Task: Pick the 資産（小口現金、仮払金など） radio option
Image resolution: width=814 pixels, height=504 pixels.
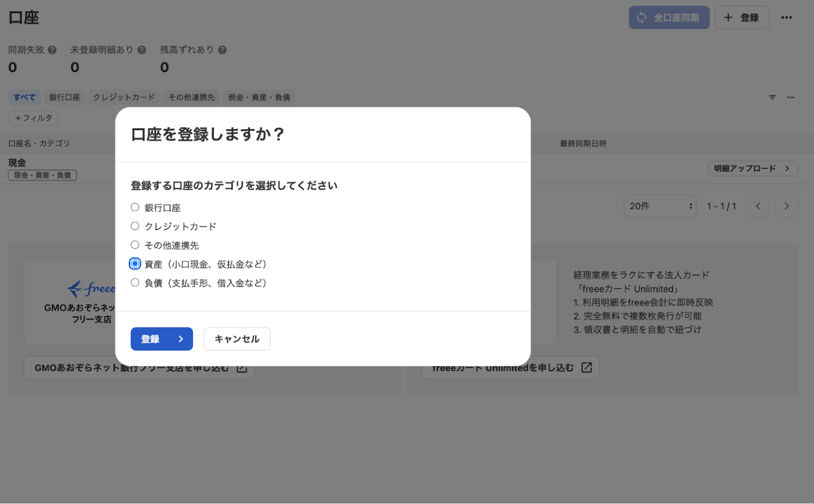Action: click(135, 264)
